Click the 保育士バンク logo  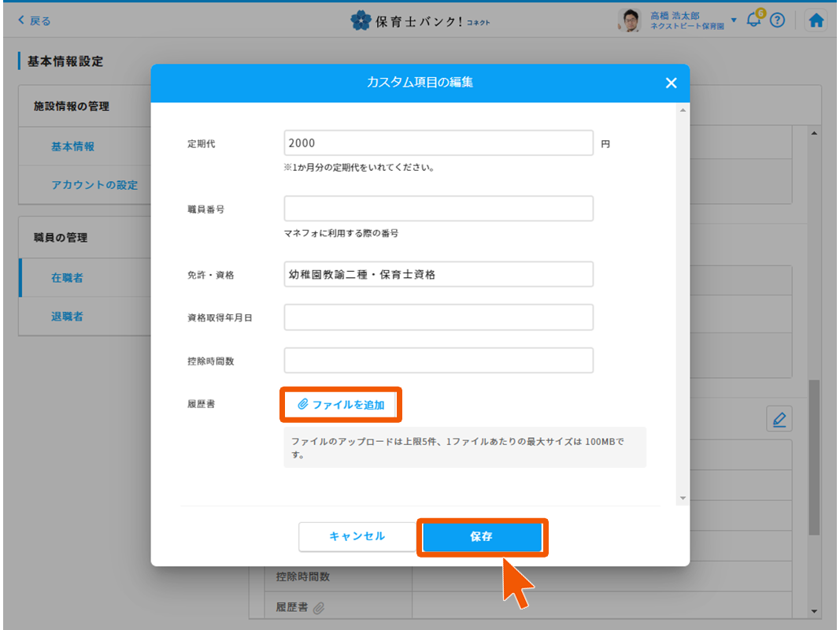[x=420, y=21]
